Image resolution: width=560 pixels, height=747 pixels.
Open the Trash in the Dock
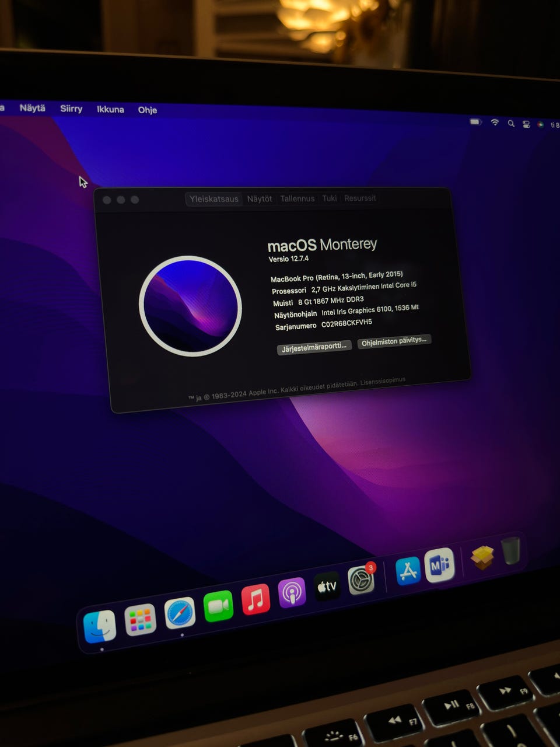[510, 551]
